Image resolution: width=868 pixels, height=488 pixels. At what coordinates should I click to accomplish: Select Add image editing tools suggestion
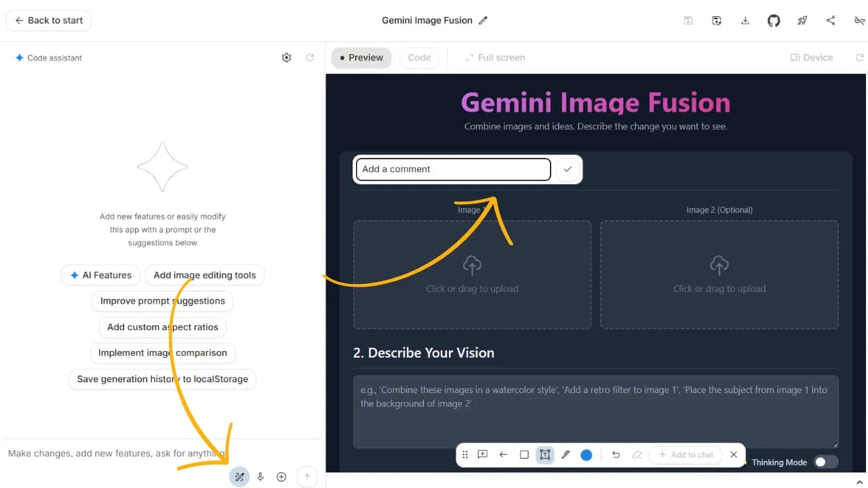click(x=205, y=275)
